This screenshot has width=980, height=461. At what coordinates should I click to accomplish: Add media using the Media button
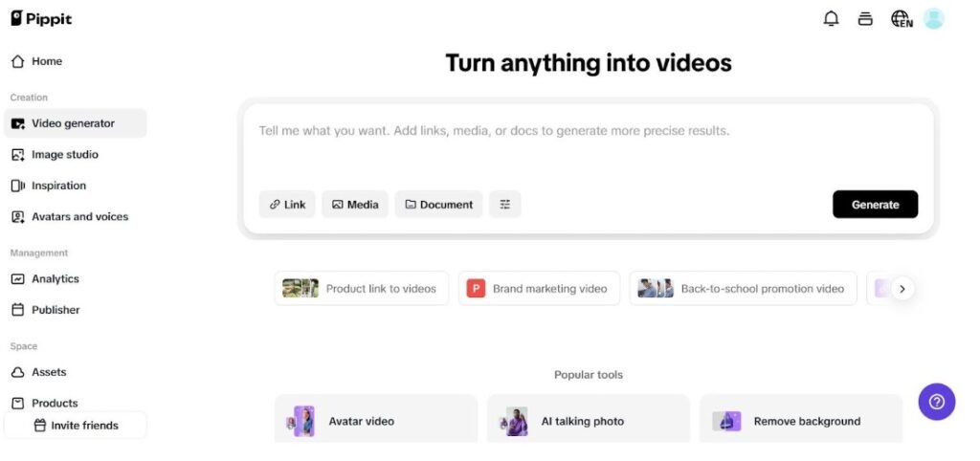[354, 205]
